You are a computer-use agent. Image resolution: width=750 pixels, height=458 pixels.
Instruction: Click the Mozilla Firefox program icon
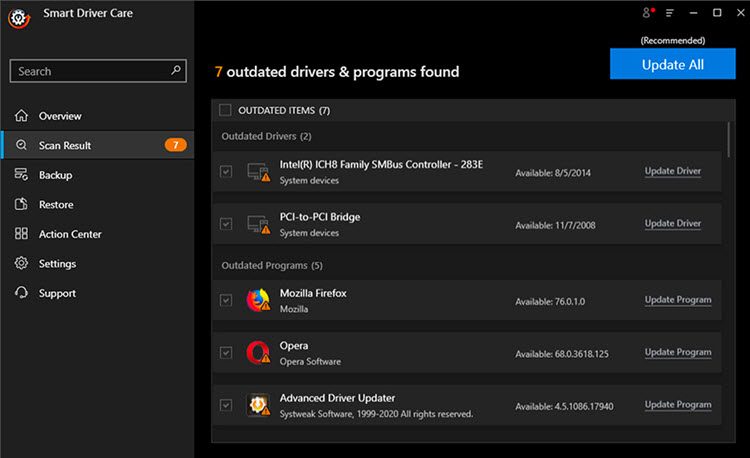tap(258, 300)
